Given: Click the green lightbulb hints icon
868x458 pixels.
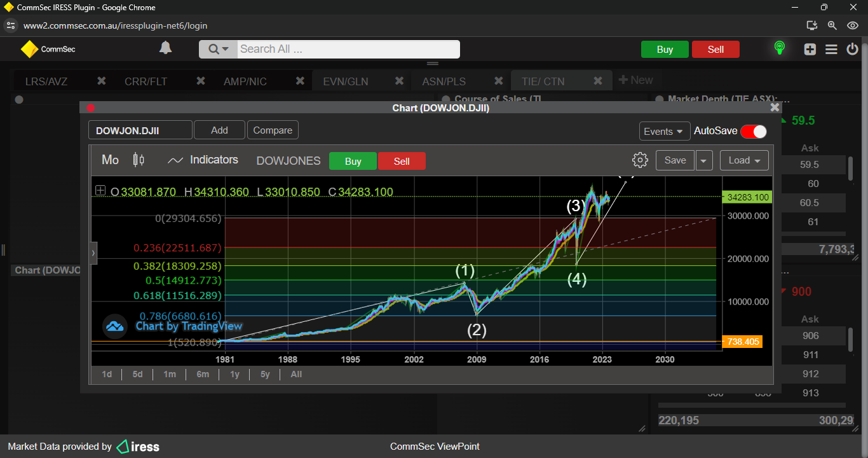Looking at the screenshot, I should pos(779,48).
